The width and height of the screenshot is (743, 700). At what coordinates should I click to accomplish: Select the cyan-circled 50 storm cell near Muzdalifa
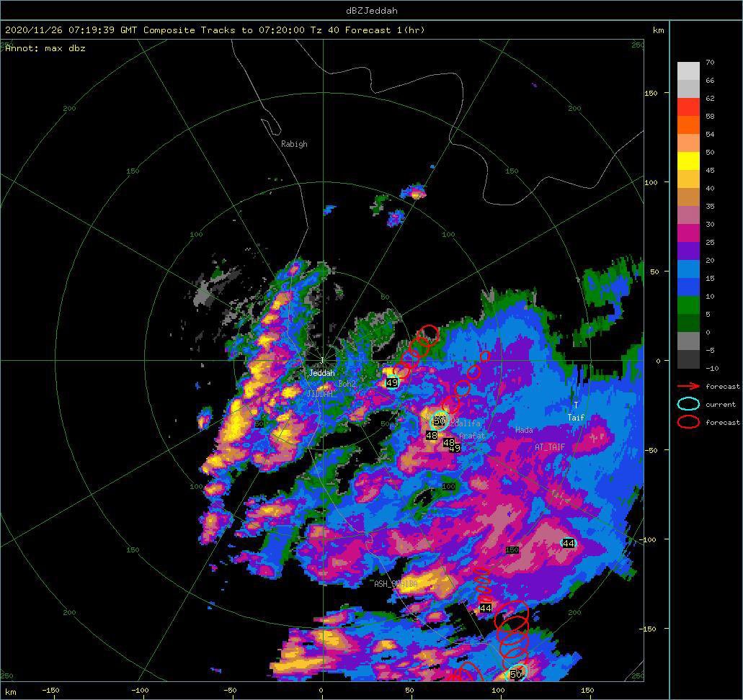point(440,421)
